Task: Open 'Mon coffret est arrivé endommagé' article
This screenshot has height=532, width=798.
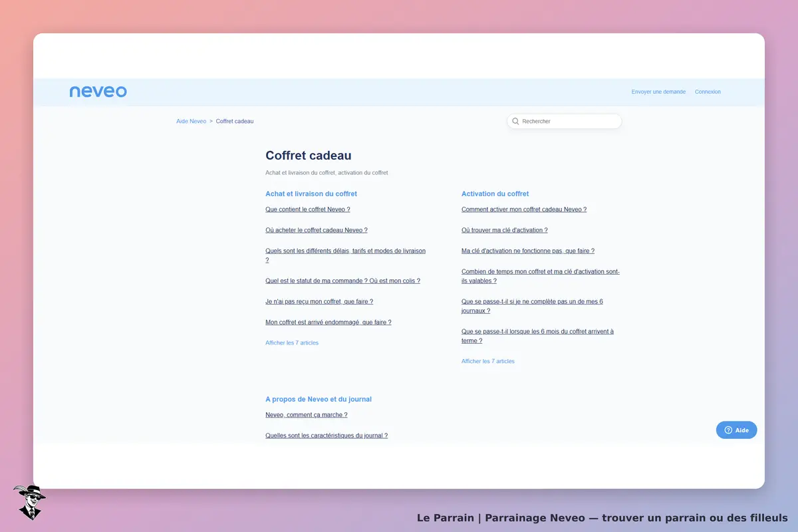Action: click(x=329, y=323)
